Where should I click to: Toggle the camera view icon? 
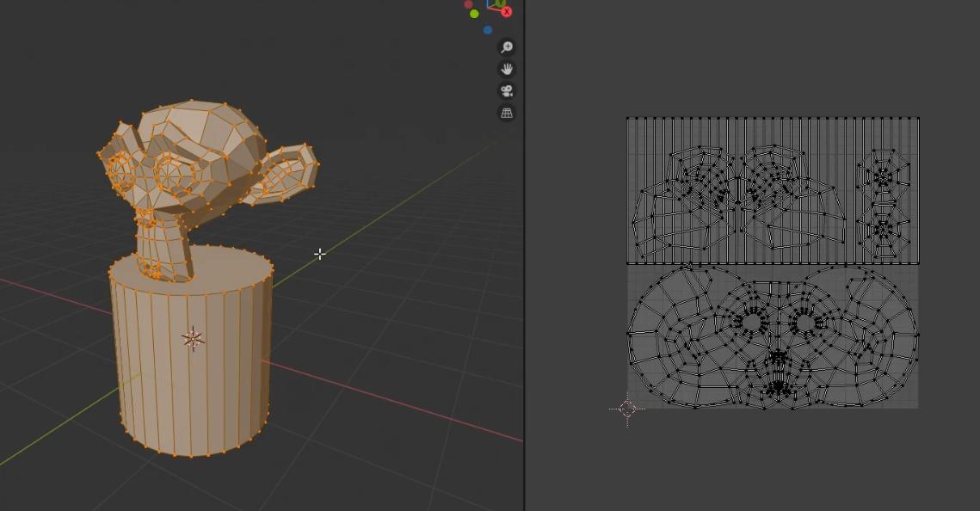pos(506,90)
